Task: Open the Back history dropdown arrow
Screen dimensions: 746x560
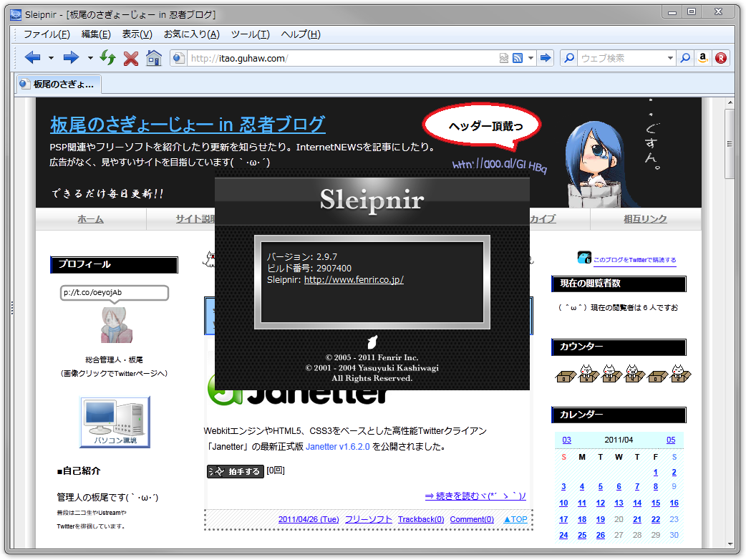Action: point(51,58)
